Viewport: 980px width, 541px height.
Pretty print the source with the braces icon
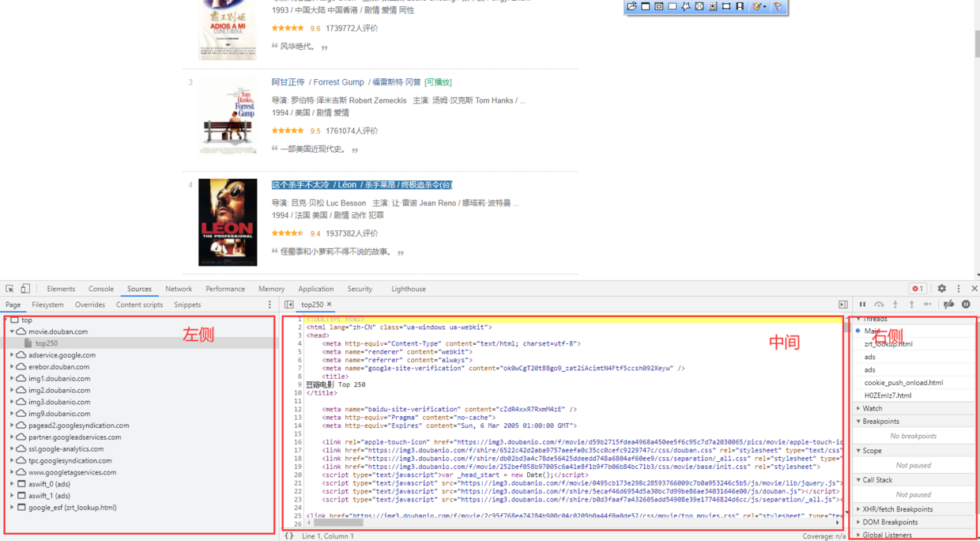point(289,535)
